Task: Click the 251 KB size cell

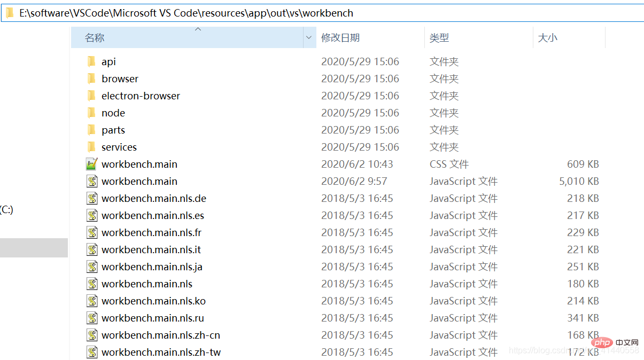Action: 583,267
